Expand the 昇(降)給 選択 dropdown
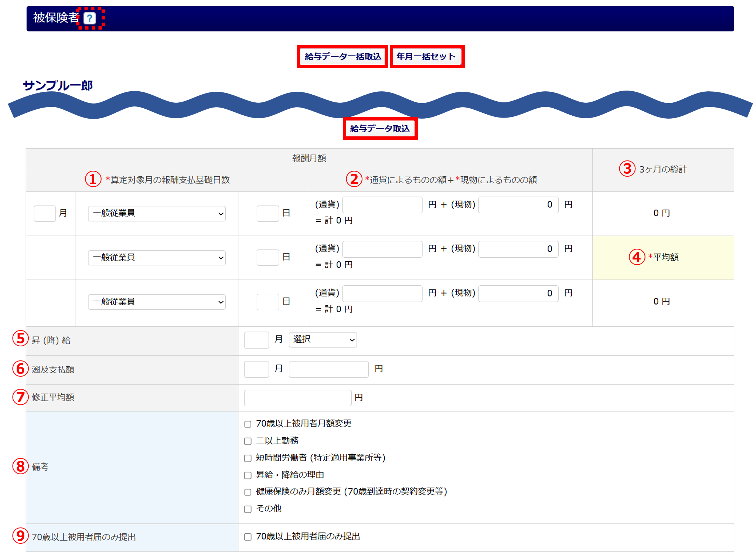Viewport: 753px width, 560px height. pos(323,340)
